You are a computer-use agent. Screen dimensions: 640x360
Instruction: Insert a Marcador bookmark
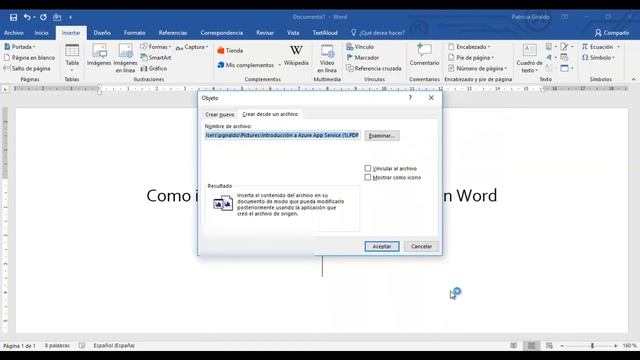point(362,58)
